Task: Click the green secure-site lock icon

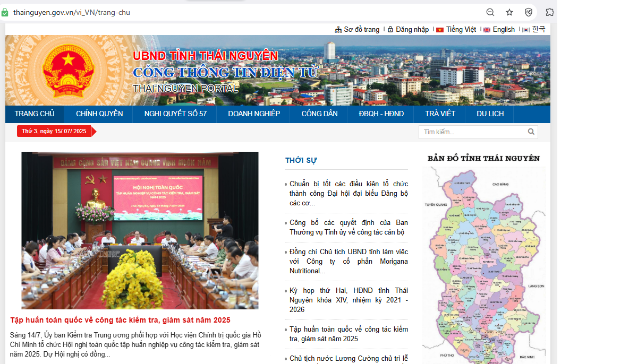Action: 4,12
